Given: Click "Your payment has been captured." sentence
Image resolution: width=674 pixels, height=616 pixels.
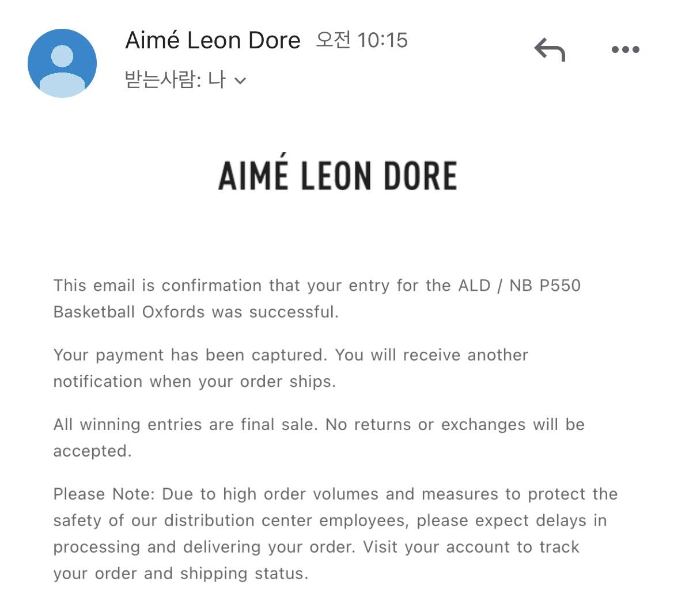Looking at the screenshot, I should (190, 355).
